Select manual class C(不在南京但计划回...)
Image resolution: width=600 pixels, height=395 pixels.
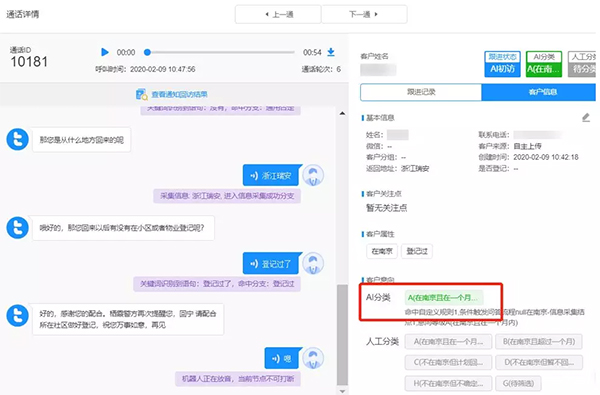coord(448,362)
